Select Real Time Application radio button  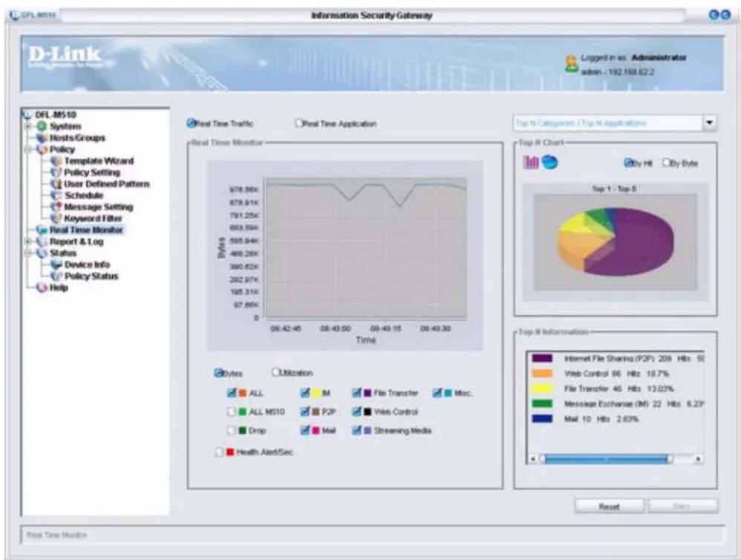point(298,123)
